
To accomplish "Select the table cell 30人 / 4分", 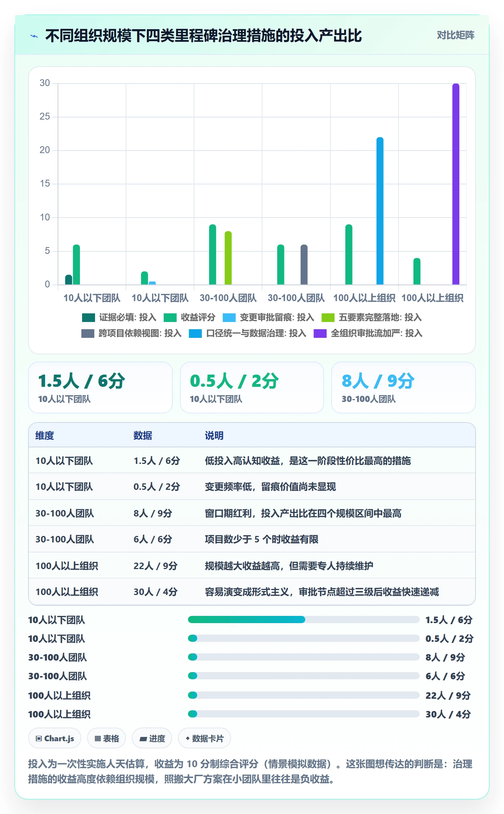I will click(x=156, y=592).
